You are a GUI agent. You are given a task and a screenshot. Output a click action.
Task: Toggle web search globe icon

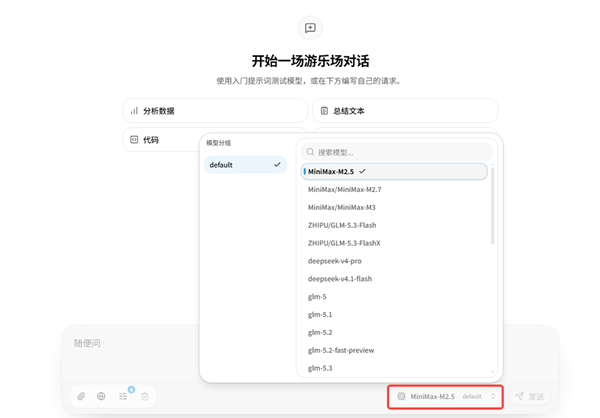pos(101,396)
